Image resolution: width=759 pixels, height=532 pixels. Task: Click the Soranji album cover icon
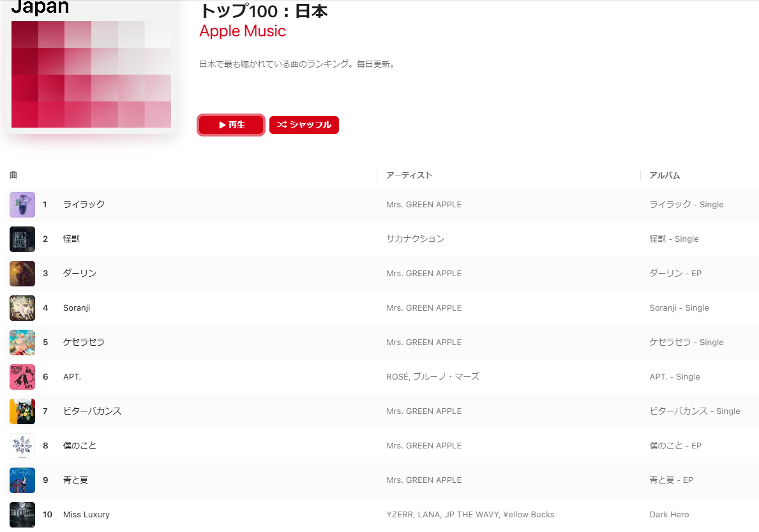pos(22,307)
